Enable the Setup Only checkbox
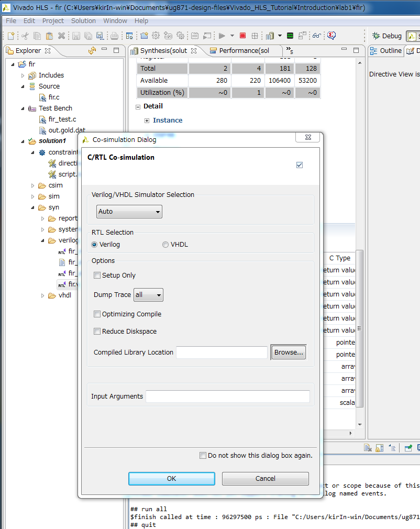The height and width of the screenshot is (529, 420). pyautogui.click(x=97, y=275)
